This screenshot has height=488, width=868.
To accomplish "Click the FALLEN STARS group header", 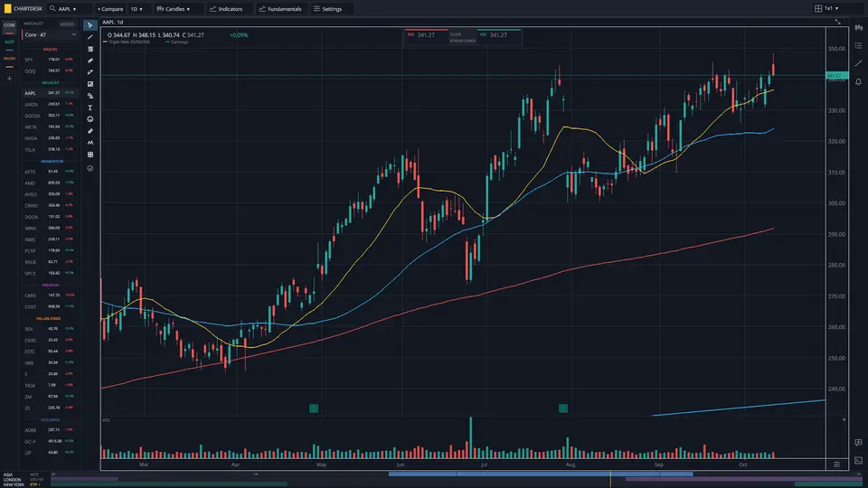I will click(x=49, y=319).
